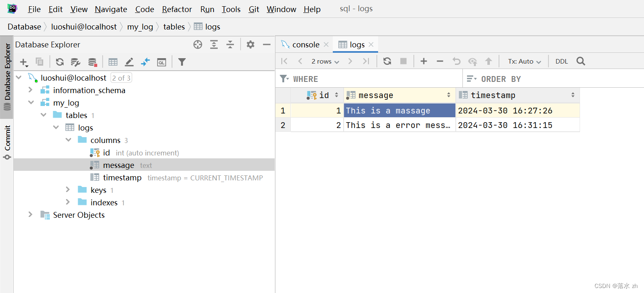Expand the Tx: Auto transaction mode dropdown
Screen dimensions: 644x293
(x=523, y=61)
